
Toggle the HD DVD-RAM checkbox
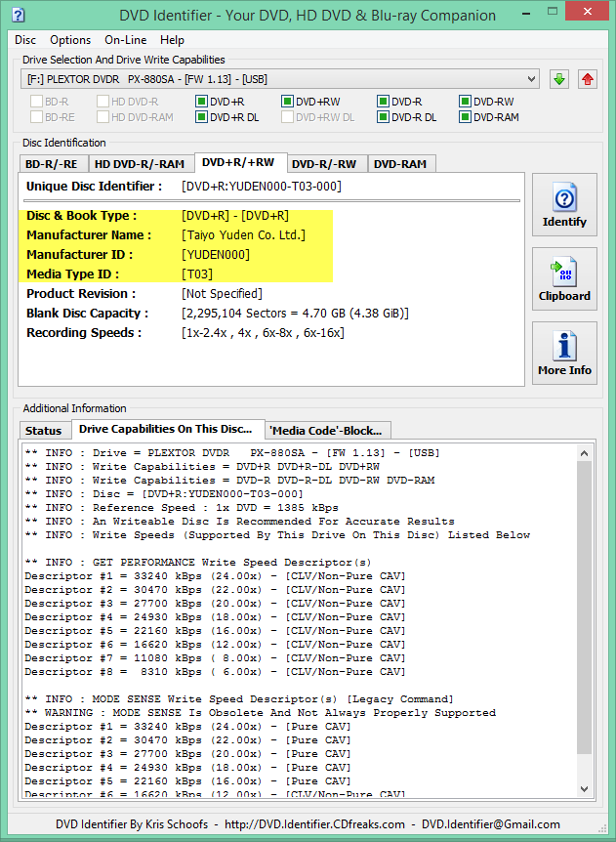coord(103,116)
